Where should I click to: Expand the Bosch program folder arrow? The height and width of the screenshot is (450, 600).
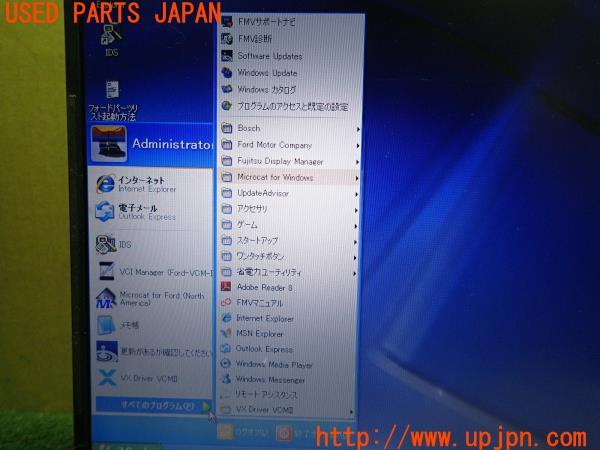[x=358, y=129]
